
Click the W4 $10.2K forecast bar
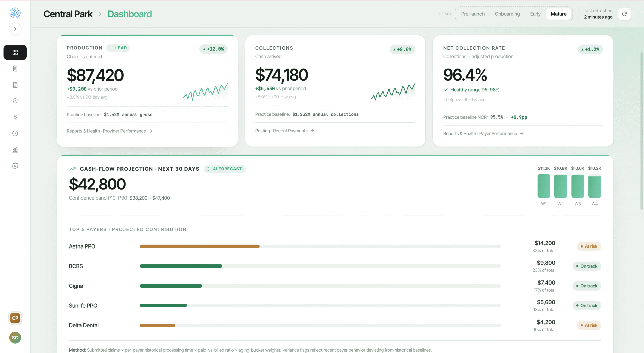[595, 187]
